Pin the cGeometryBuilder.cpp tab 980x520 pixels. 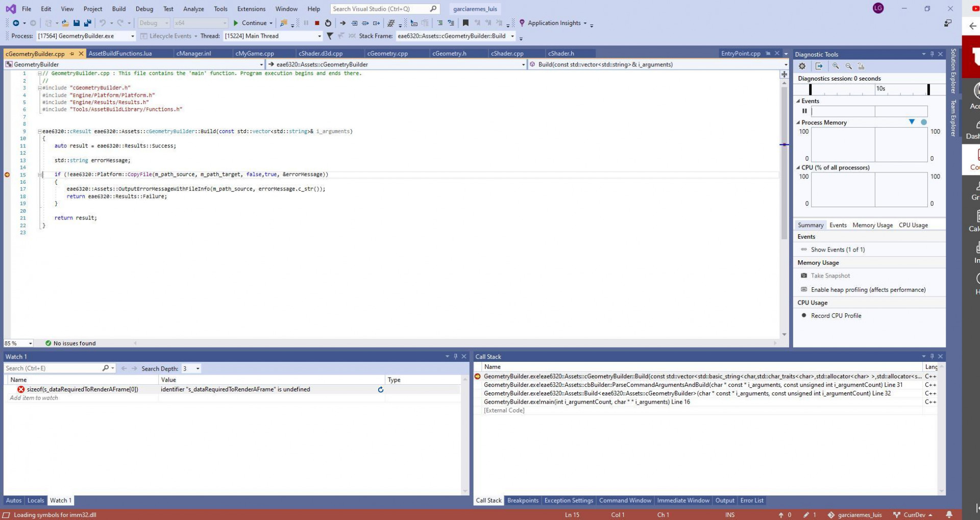72,54
